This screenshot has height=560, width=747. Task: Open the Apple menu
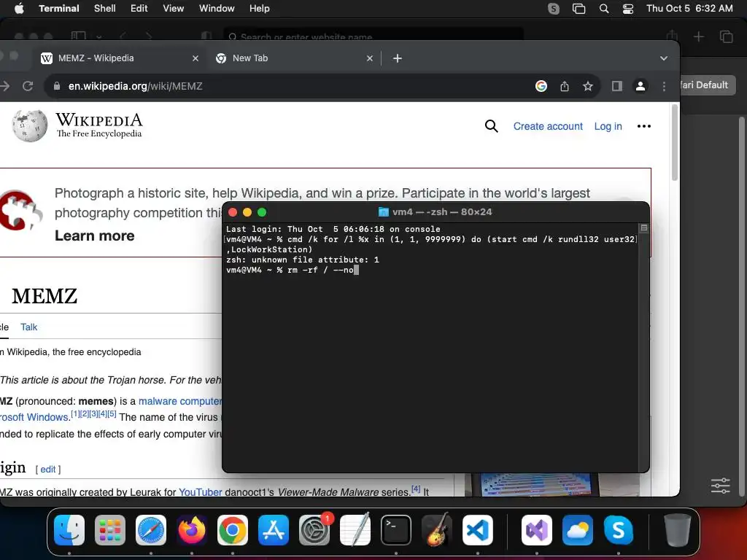tap(19, 9)
